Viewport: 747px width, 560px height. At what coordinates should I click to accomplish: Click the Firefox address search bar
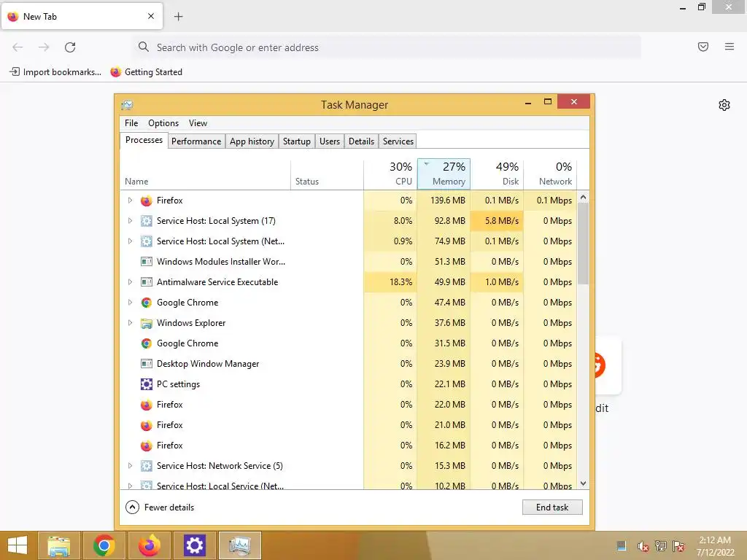point(387,47)
